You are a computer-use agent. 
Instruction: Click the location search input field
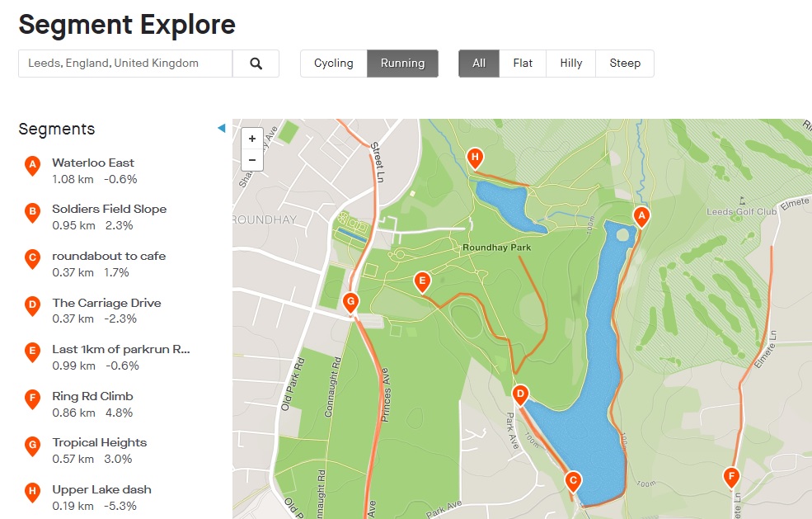(x=125, y=64)
